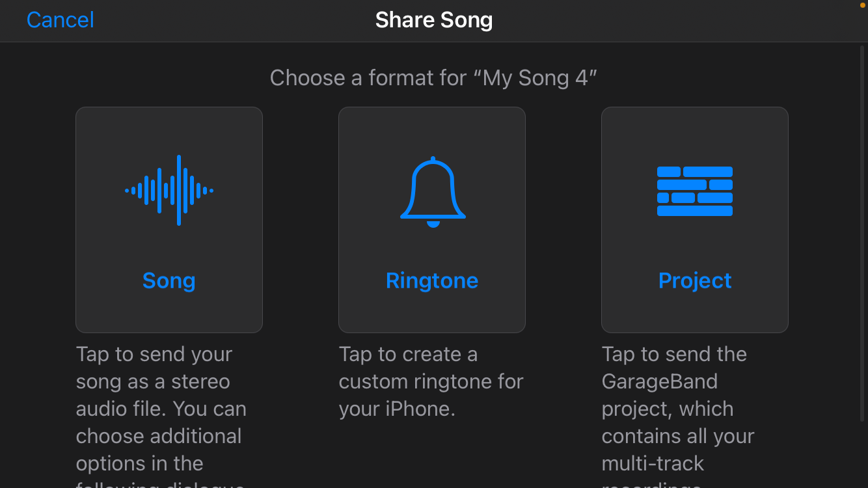This screenshot has height=488, width=868.
Task: Tap the audio waveform graphic
Action: pyautogui.click(x=169, y=190)
